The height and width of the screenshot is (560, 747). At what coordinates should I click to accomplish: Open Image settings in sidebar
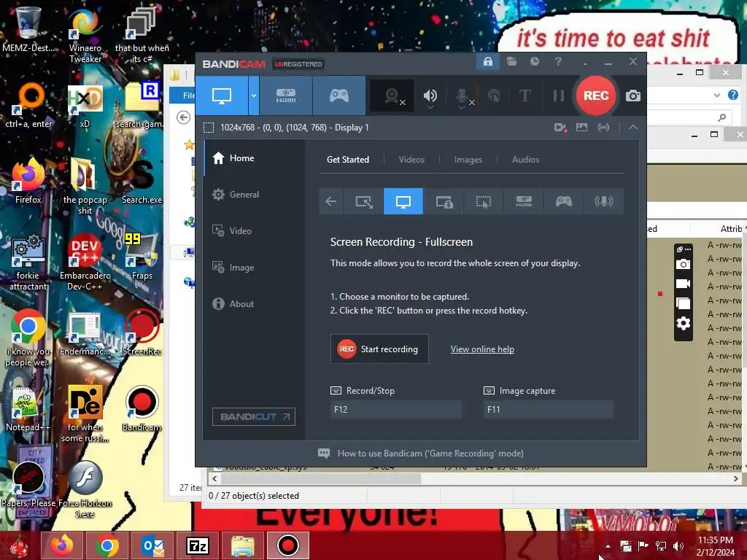pos(254,268)
